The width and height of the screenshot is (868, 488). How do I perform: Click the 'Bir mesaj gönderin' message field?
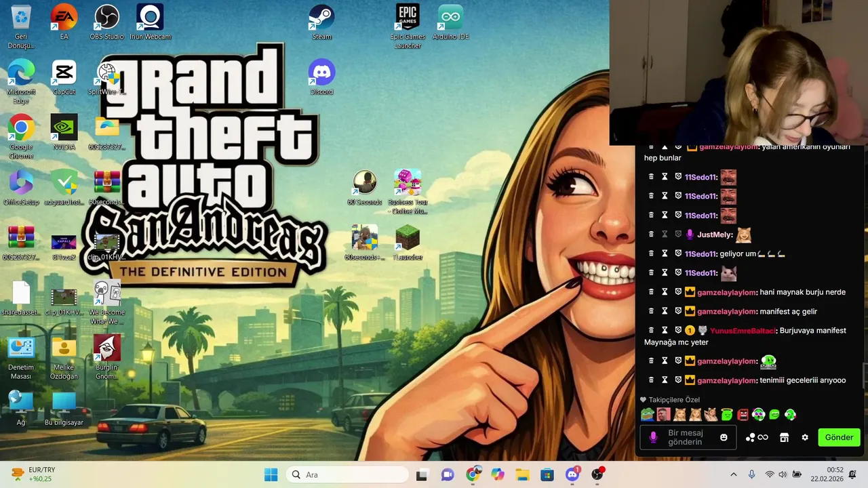688,438
